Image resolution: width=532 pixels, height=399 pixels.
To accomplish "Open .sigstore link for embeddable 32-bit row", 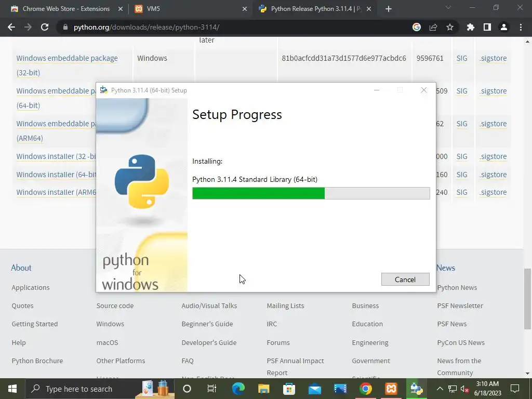I will pyautogui.click(x=493, y=58).
